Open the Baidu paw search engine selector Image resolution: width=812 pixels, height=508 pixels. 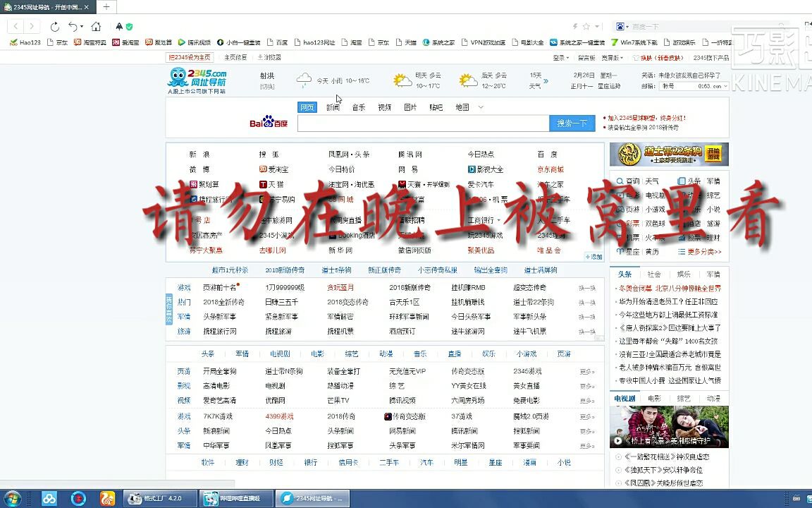point(622,26)
